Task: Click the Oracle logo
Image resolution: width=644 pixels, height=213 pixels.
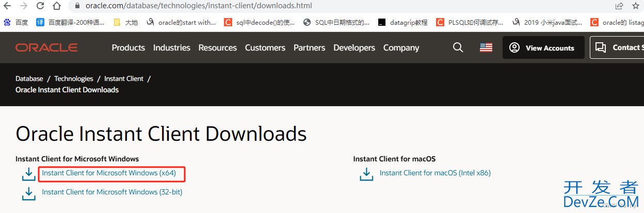Action: point(46,47)
